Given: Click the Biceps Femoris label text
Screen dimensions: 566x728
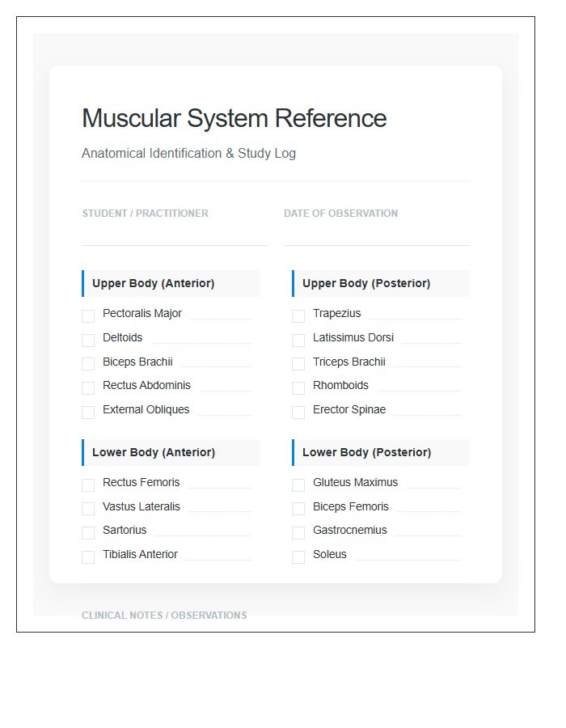Looking at the screenshot, I should 351,506.
